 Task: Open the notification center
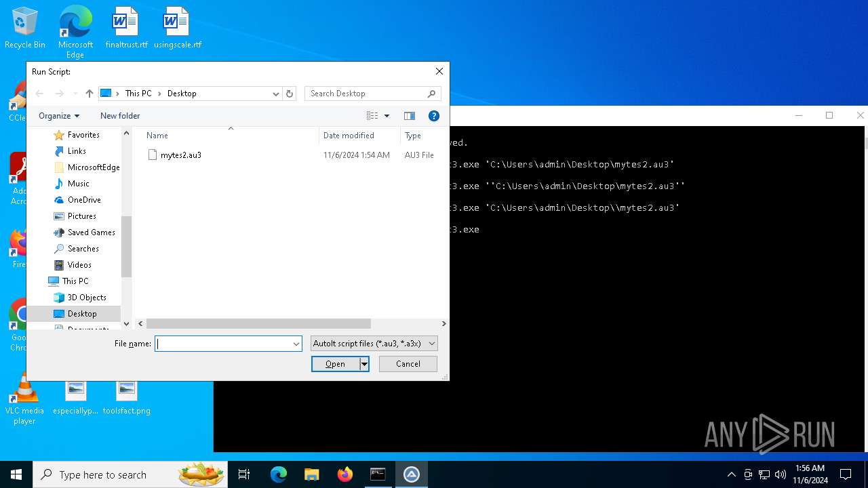coord(846,474)
